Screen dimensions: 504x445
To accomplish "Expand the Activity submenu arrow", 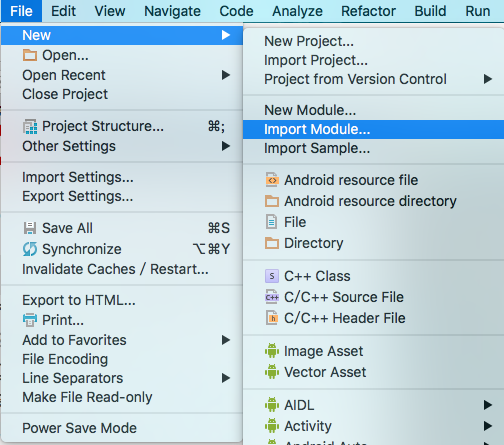I will pyautogui.click(x=488, y=426).
